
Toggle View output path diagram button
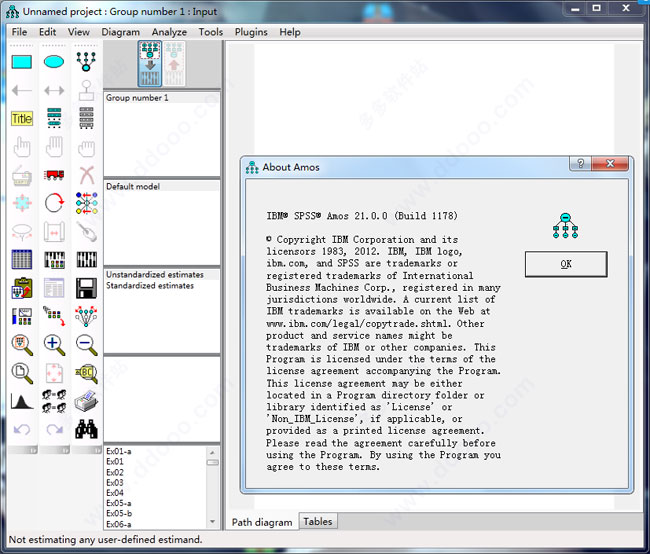pos(174,63)
